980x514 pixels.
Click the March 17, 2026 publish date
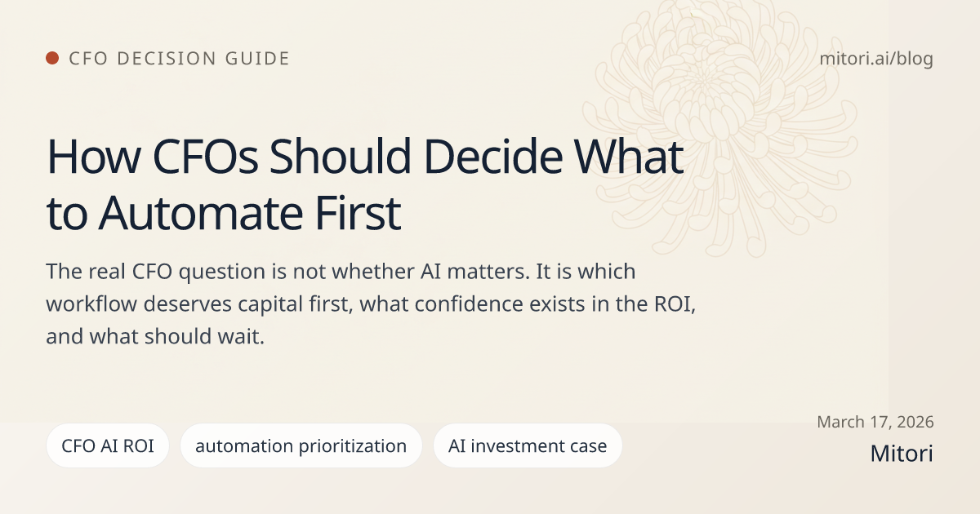click(875, 422)
